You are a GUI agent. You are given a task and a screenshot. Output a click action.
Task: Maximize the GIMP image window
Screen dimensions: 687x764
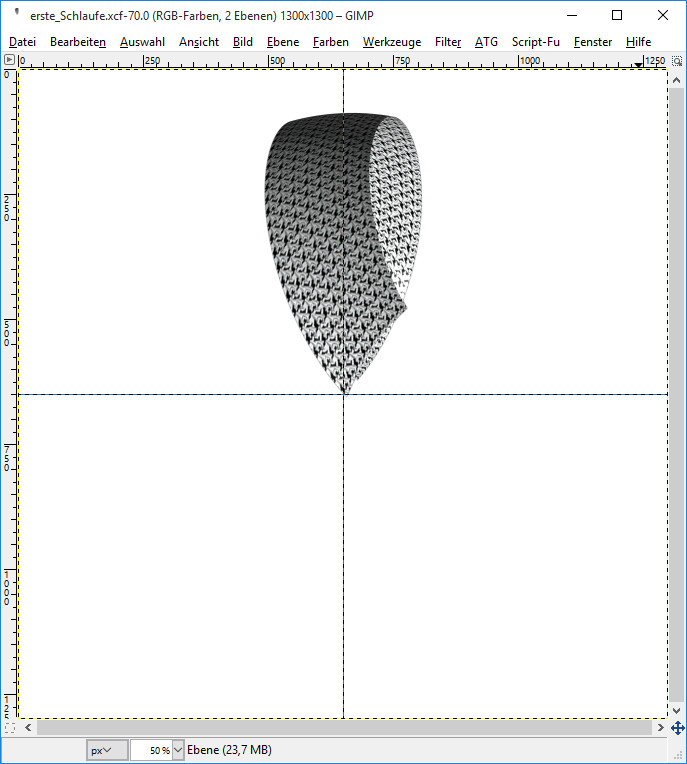pyautogui.click(x=617, y=14)
